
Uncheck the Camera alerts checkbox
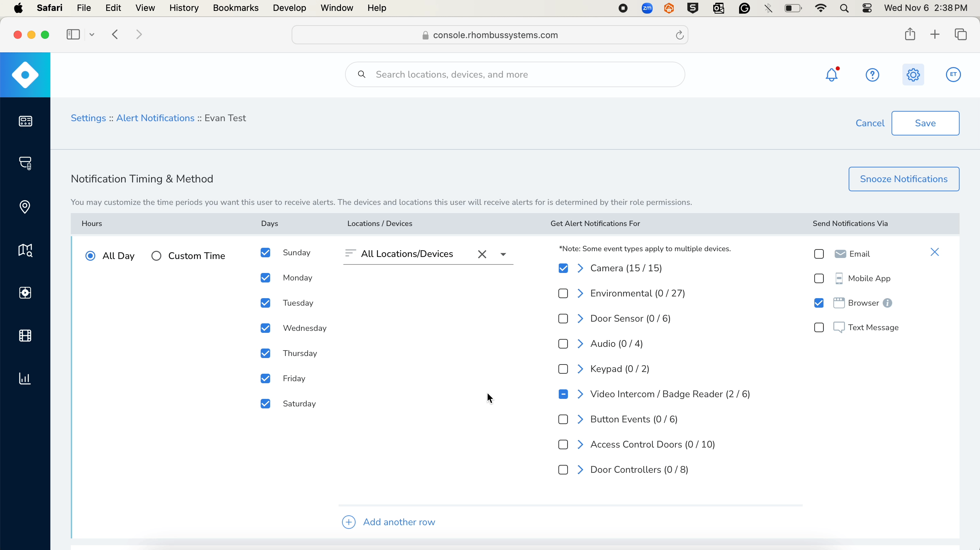[563, 268]
